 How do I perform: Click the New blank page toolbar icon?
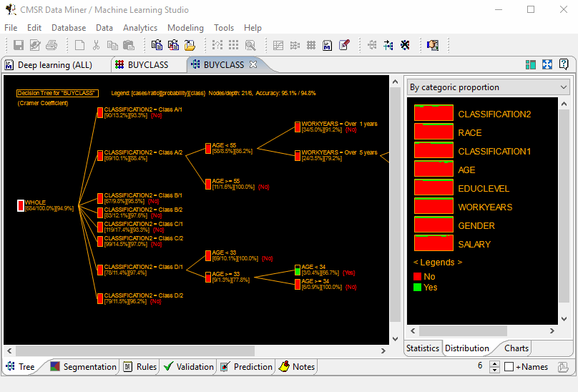[79, 45]
